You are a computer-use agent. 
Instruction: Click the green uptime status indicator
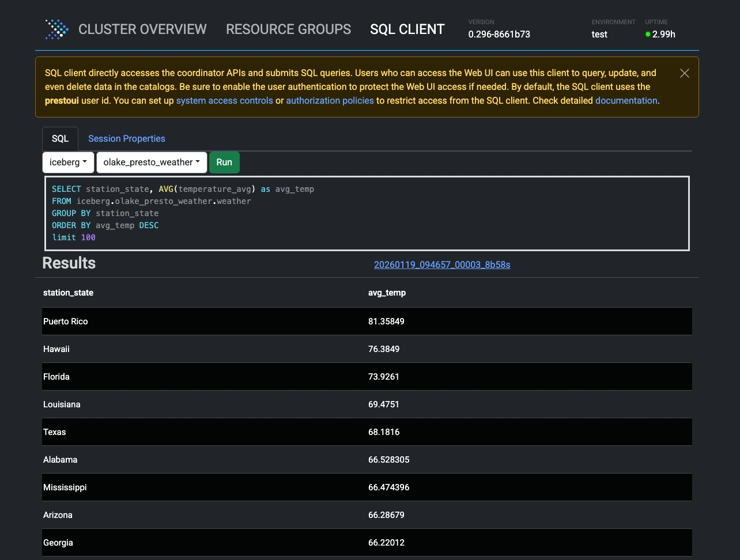tap(648, 35)
